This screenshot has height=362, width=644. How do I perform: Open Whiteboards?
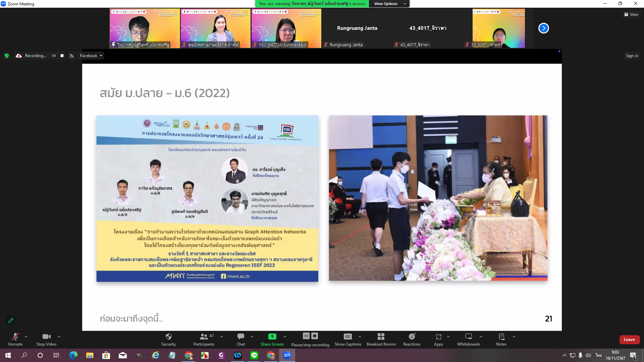click(468, 337)
